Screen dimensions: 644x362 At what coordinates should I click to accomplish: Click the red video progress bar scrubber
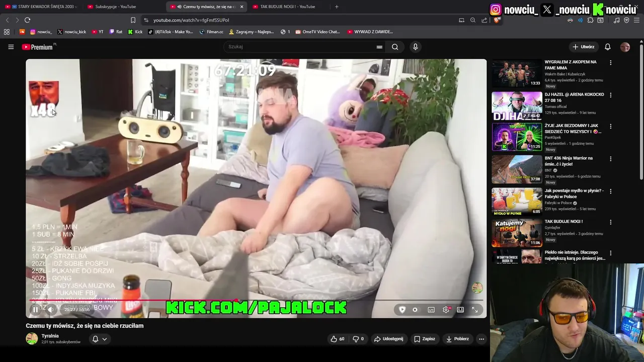tap(236, 301)
